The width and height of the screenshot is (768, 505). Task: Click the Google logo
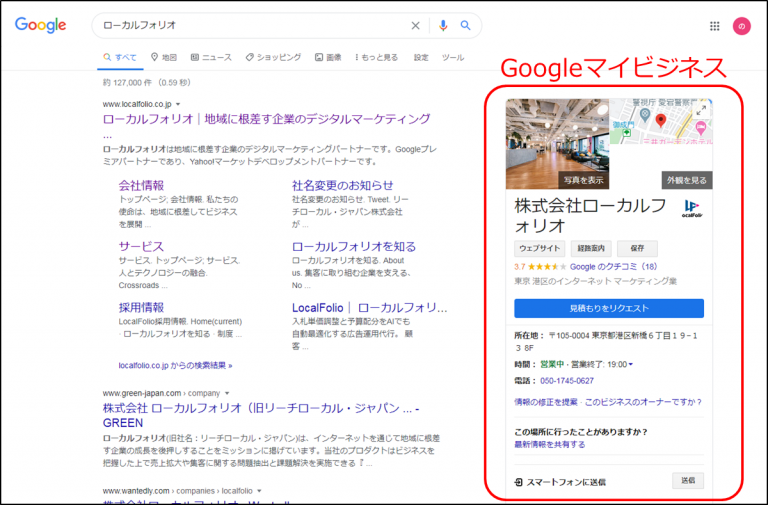[40, 25]
